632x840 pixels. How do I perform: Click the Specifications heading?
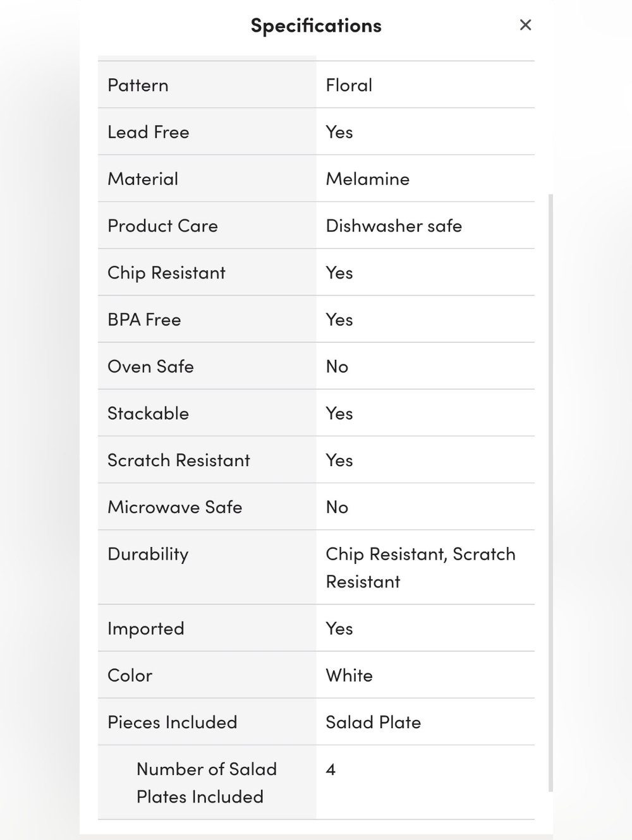tap(316, 26)
